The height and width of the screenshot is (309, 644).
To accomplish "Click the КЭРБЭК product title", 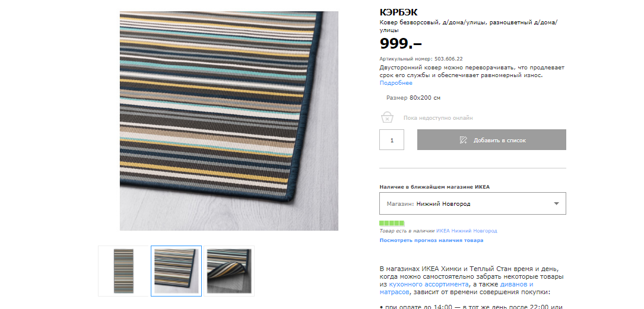I will point(398,12).
